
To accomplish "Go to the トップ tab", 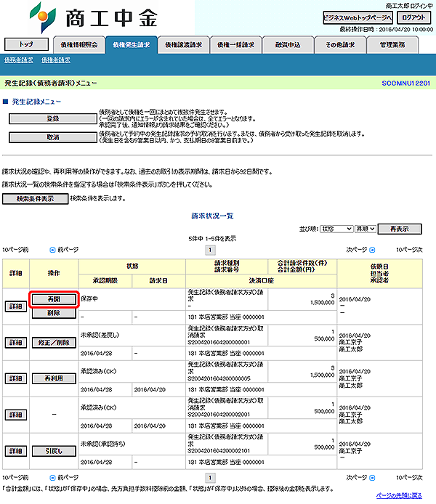I will tap(26, 44).
